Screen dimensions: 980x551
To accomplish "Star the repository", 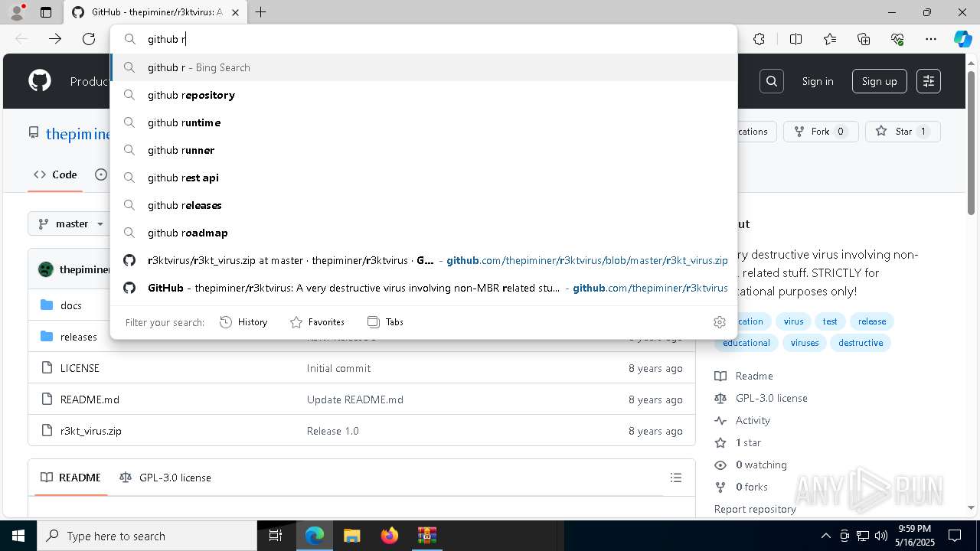I will pos(903,132).
